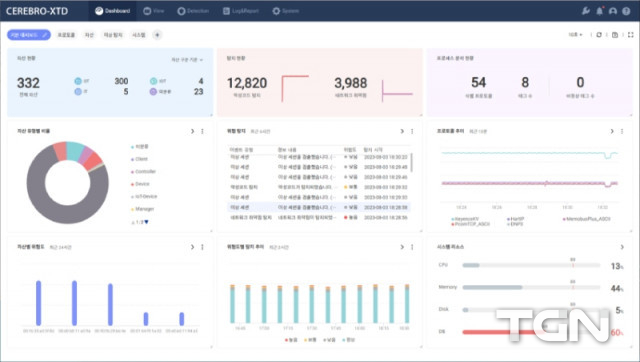
Task: Open refresh interval dropdown near refresh icon
Action: pyautogui.click(x=576, y=35)
